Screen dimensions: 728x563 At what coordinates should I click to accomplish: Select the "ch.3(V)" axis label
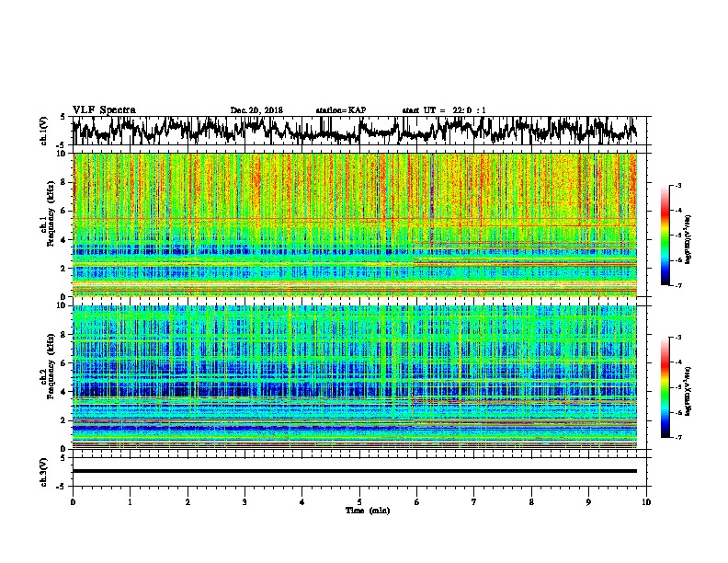pos(44,473)
